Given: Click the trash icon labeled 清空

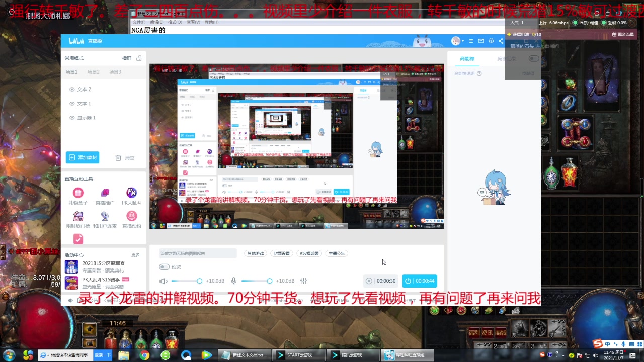Looking at the screenshot, I should point(118,158).
